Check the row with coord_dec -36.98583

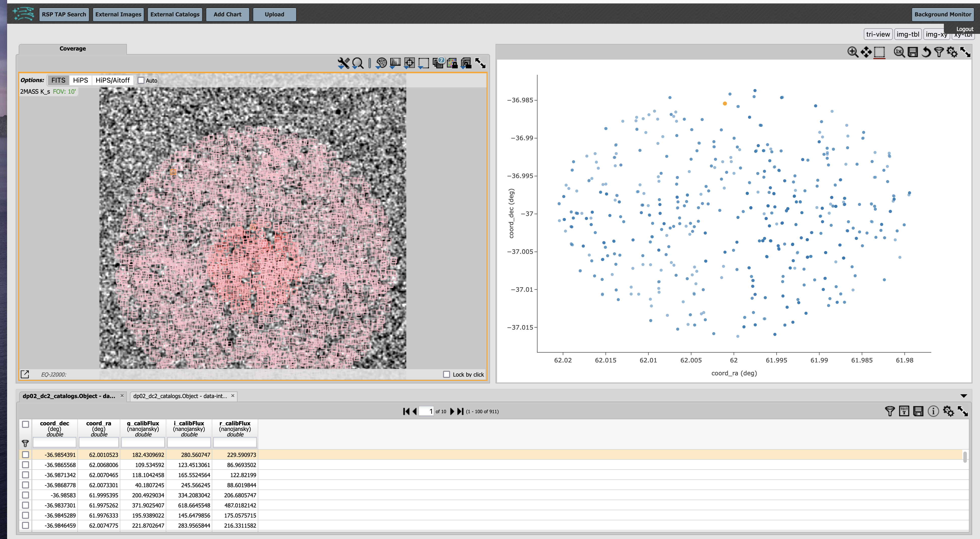pos(26,495)
